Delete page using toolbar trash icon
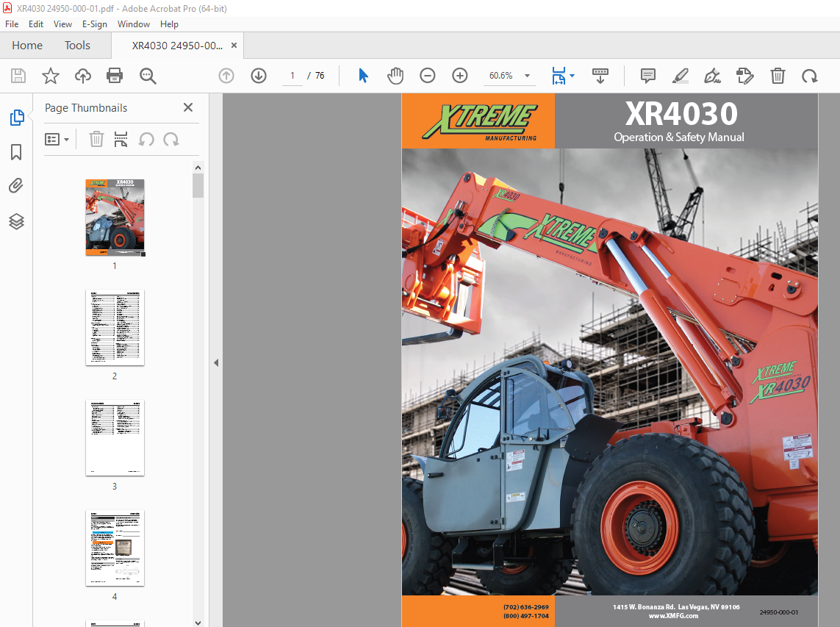Image resolution: width=840 pixels, height=627 pixels. point(778,76)
